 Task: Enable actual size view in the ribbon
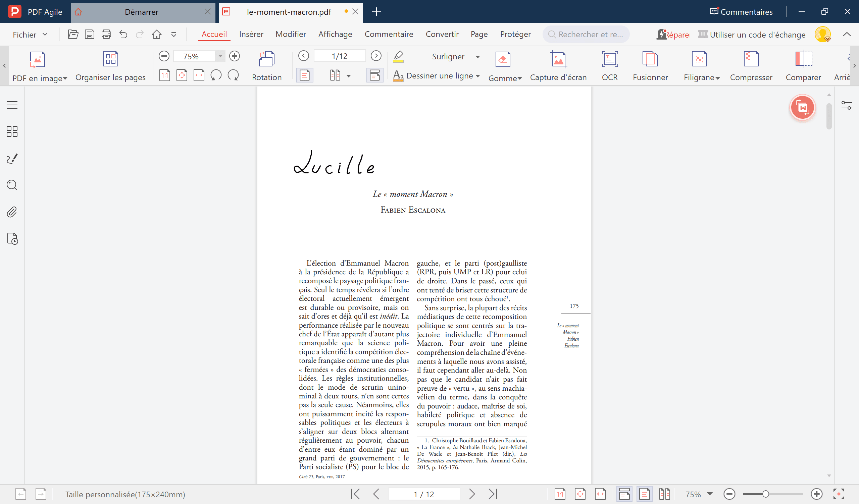165,75
